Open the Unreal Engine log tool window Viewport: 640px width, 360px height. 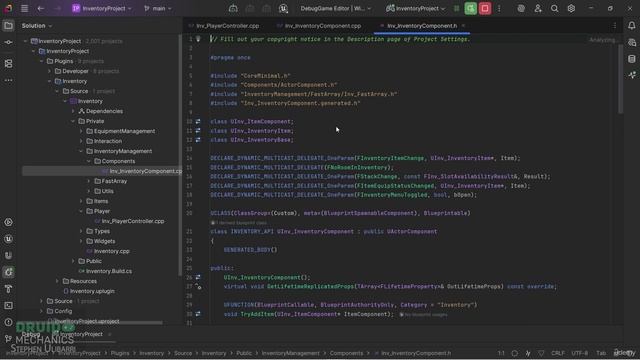tap(8, 239)
